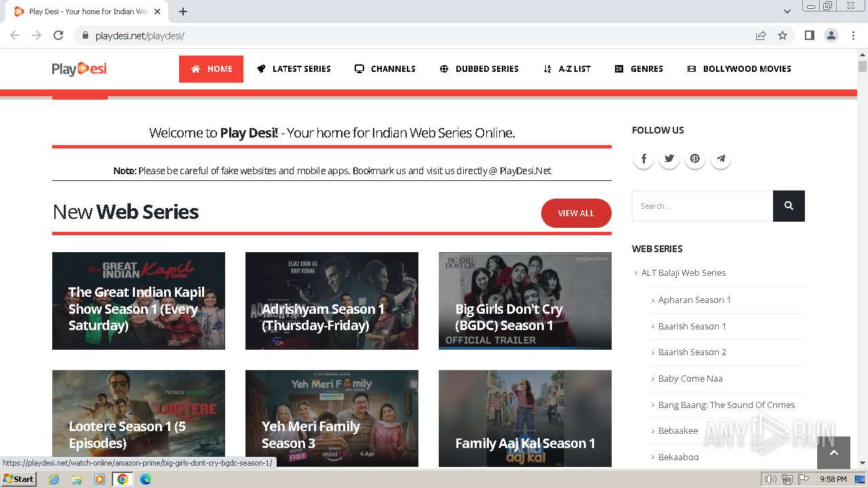Open the PlayDesi logo homepage
868x488 pixels.
point(79,68)
